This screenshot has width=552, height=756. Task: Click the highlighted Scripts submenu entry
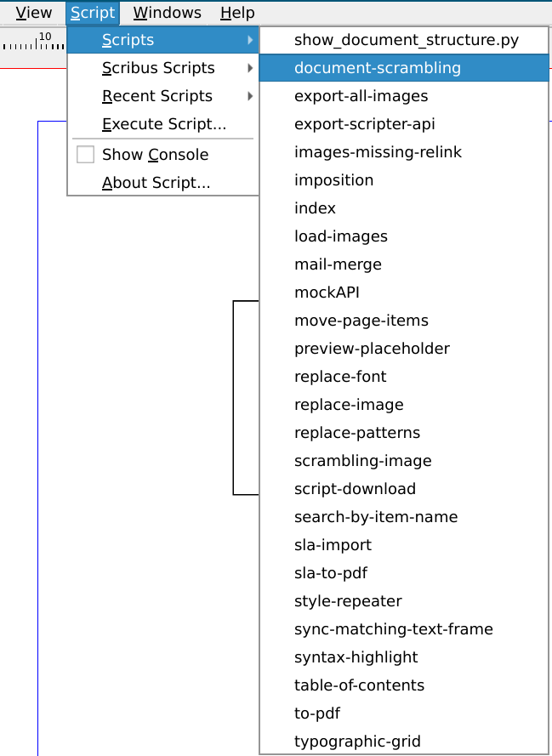point(128,40)
